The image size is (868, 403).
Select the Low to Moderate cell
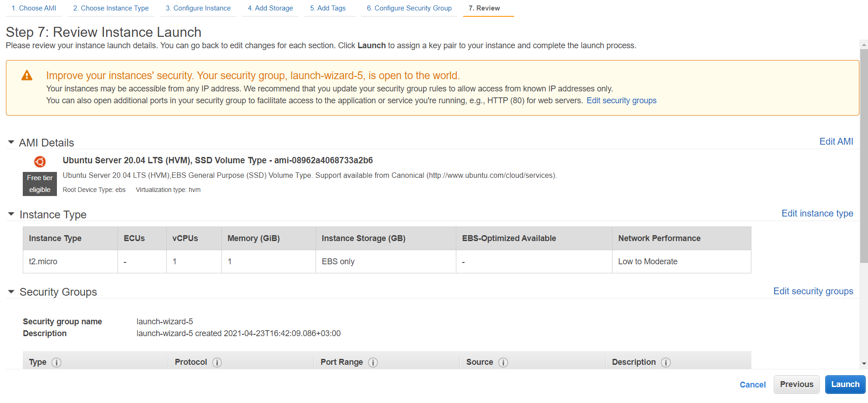(681, 262)
